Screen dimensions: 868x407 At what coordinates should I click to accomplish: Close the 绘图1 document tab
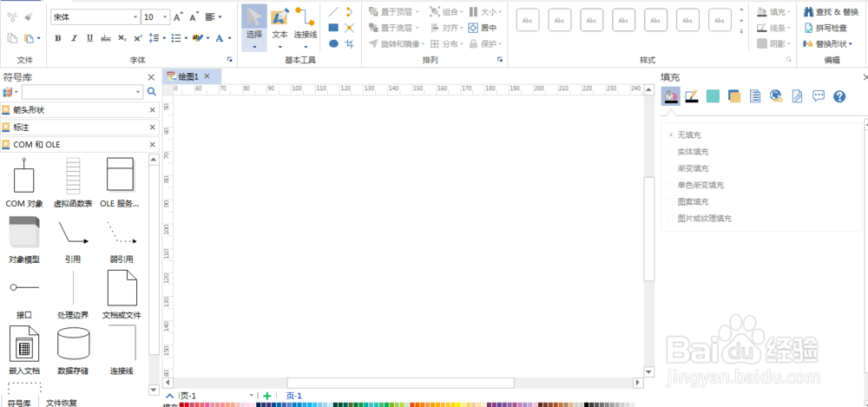pyautogui.click(x=207, y=75)
